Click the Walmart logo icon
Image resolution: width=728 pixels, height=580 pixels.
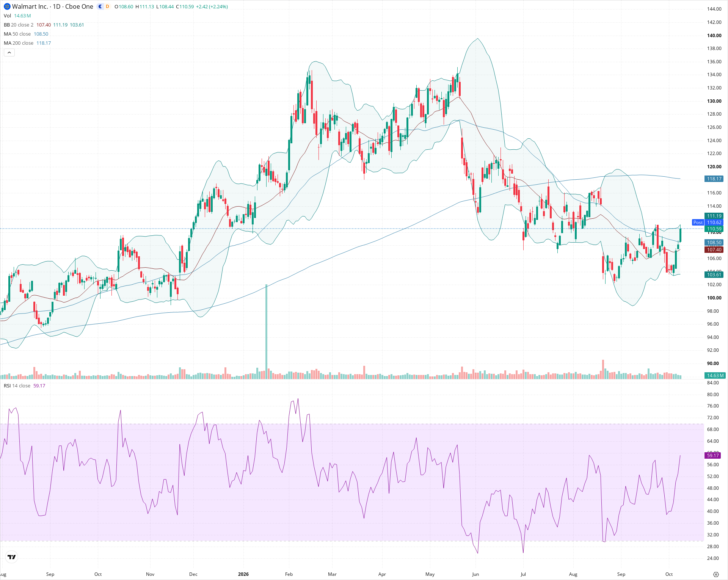7,6
